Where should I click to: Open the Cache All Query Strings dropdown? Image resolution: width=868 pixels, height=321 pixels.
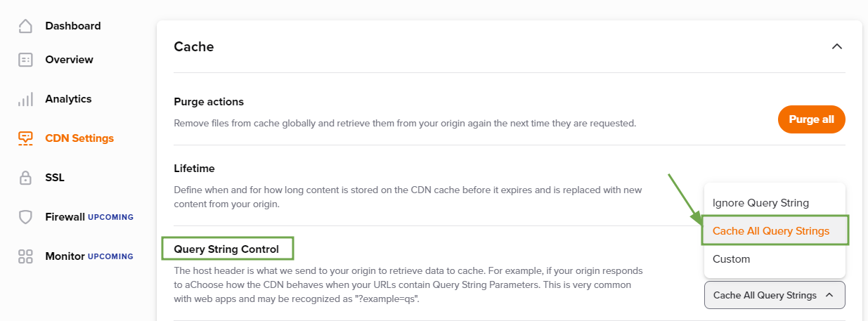coord(775,295)
